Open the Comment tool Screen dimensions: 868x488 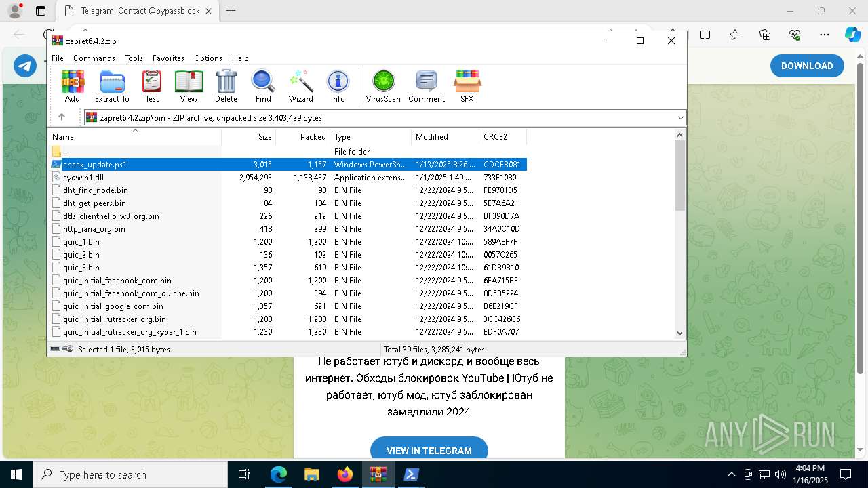tap(427, 86)
